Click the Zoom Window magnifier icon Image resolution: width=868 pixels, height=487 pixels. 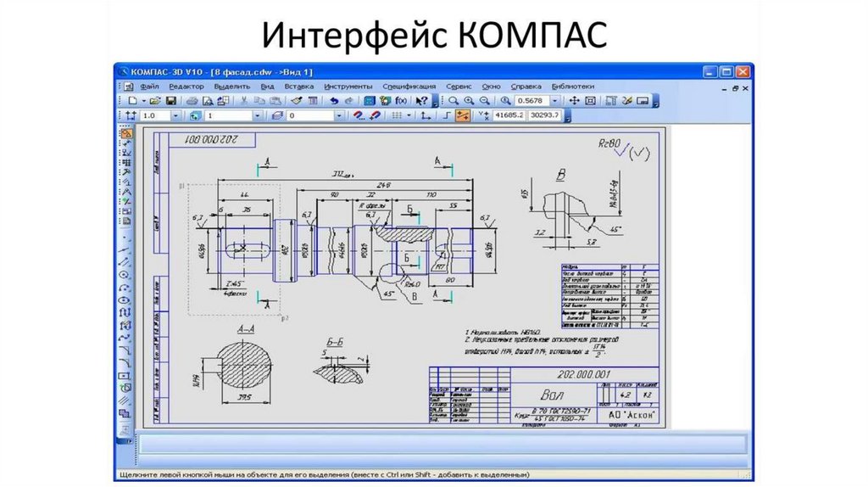(453, 101)
